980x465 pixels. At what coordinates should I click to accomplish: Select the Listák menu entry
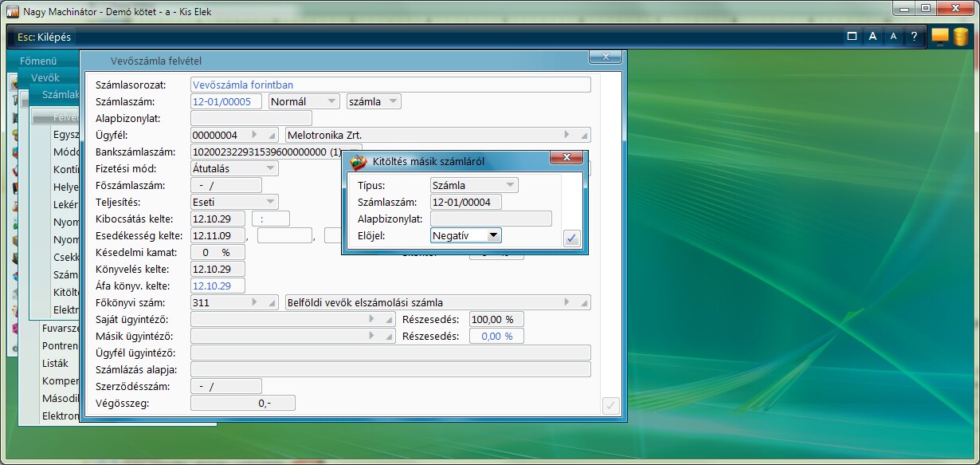pos(55,363)
